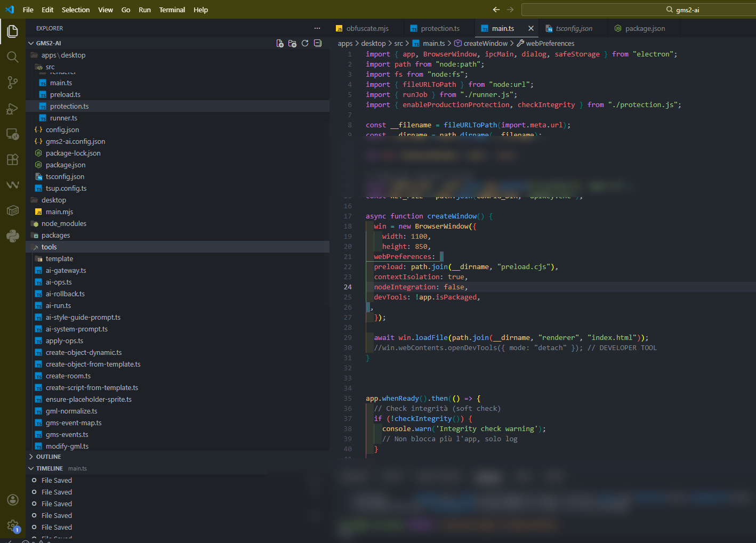Open gms2-ai.config.json in the file tree

(177, 141)
